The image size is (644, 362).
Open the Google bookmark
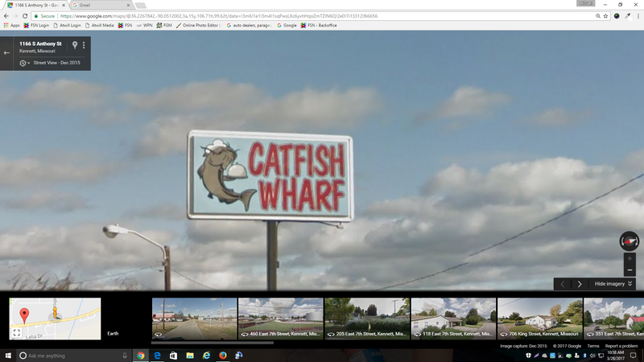tap(287, 26)
